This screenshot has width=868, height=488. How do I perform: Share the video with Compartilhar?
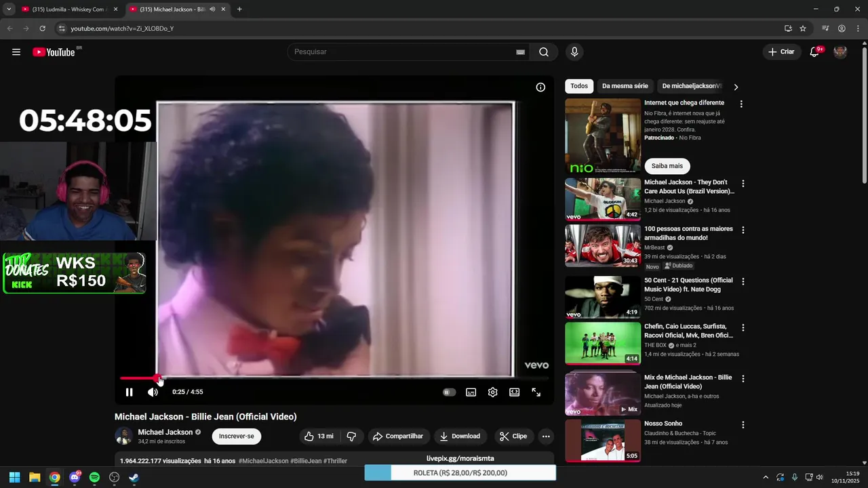[398, 436]
